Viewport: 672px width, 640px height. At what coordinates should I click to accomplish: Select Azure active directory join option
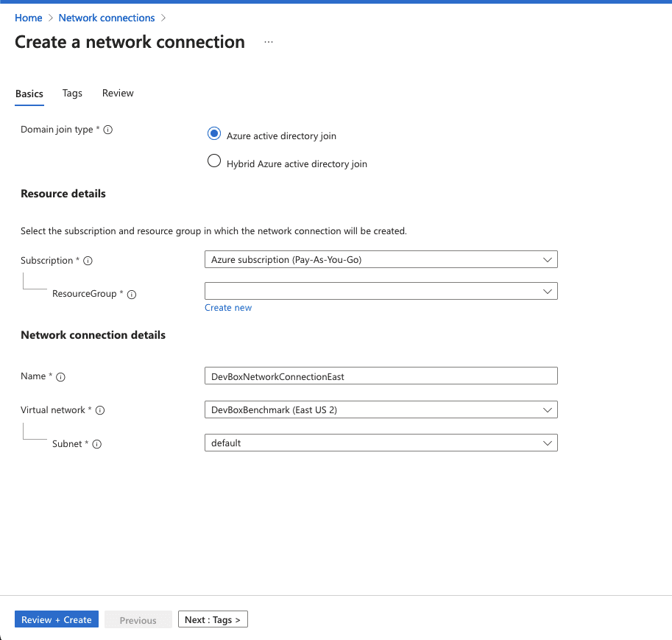click(x=214, y=134)
